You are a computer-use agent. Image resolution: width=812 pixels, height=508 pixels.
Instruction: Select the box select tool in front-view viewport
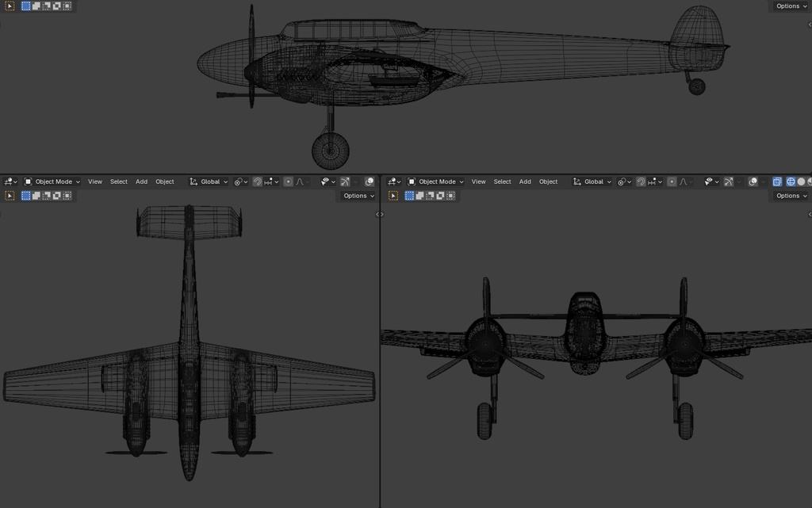coord(393,196)
